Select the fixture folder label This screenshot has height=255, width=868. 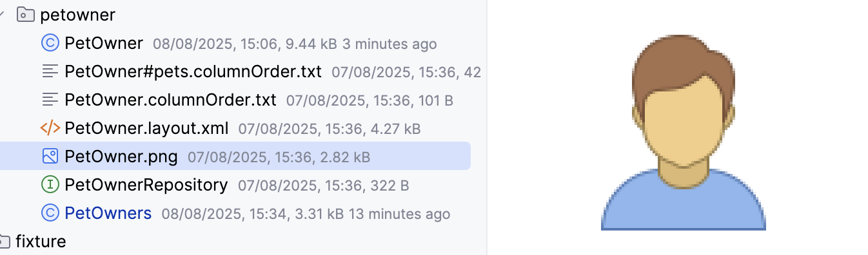(41, 241)
